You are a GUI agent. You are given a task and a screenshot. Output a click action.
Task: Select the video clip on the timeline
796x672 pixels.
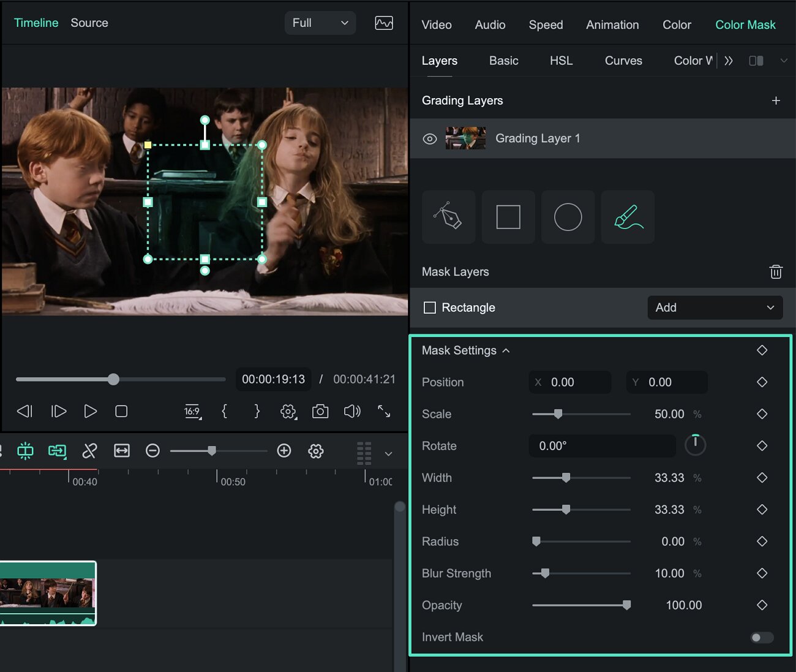[x=48, y=594]
